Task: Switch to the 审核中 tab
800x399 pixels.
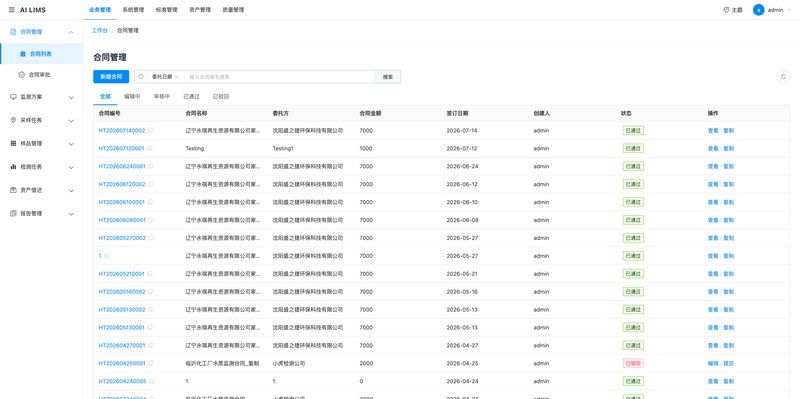Action: point(162,96)
